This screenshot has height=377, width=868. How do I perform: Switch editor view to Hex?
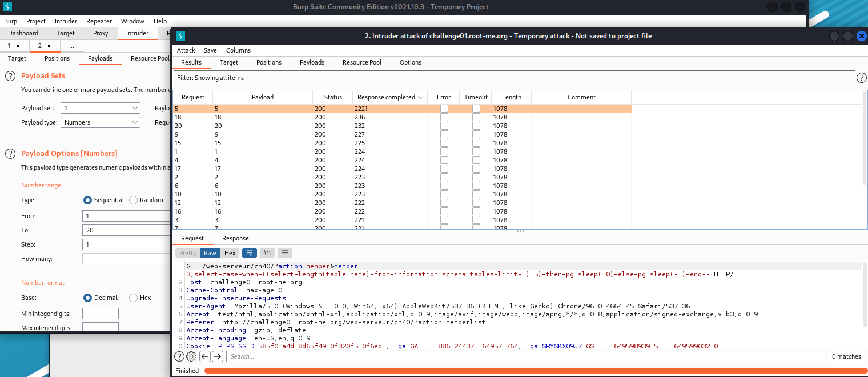(230, 253)
